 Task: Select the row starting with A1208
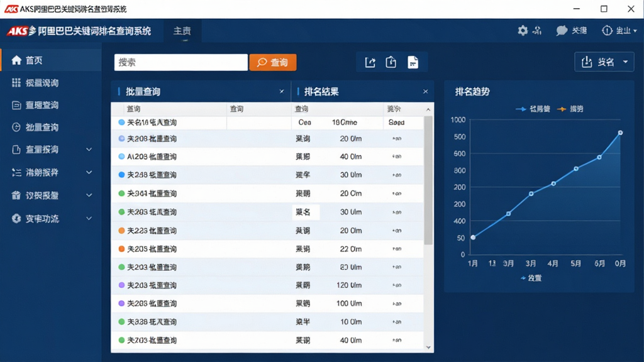tap(267, 156)
